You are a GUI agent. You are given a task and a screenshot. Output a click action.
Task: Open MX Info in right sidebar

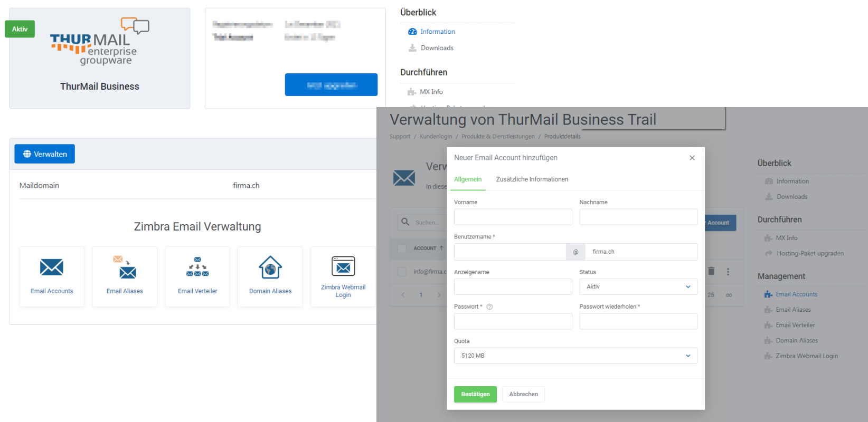click(x=787, y=238)
